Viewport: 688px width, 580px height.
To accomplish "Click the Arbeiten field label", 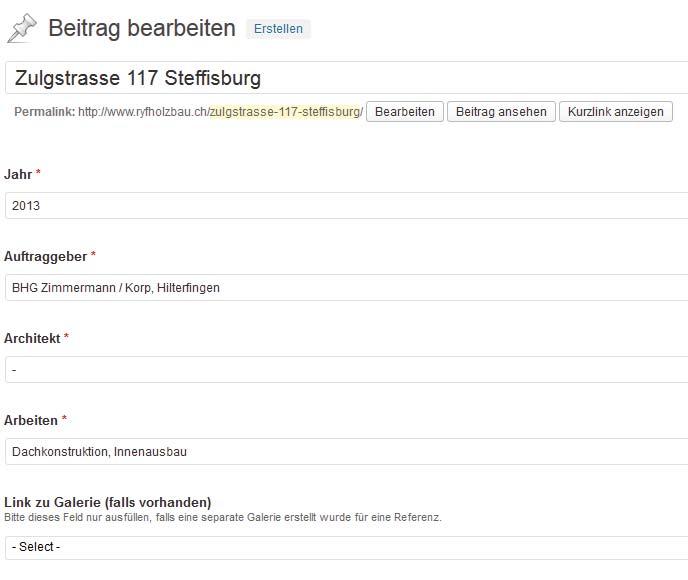I will pyautogui.click(x=31, y=420).
